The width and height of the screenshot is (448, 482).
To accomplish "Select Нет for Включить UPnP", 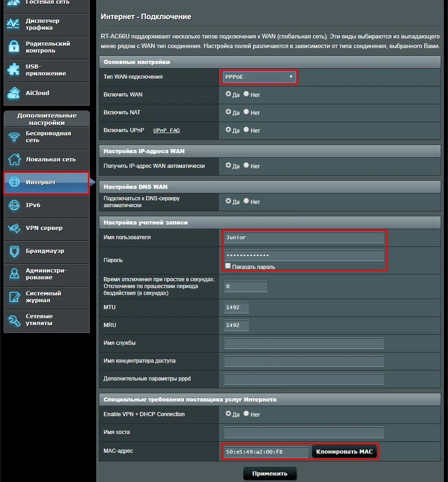I will point(246,130).
